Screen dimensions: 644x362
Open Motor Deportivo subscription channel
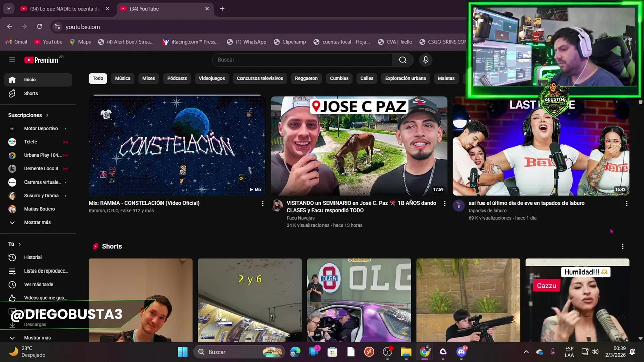click(x=38, y=128)
